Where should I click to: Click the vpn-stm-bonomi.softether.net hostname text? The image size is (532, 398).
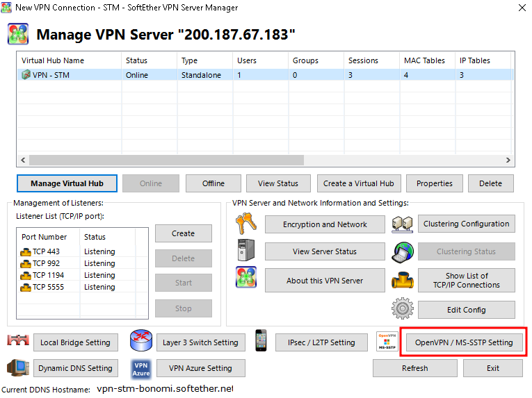165,388
